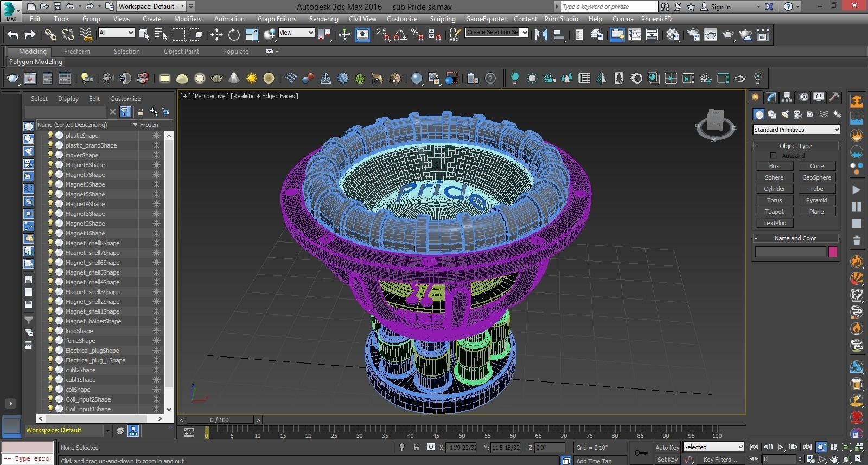Open the Modifiers menu
This screenshot has width=868, height=465.
188,18
